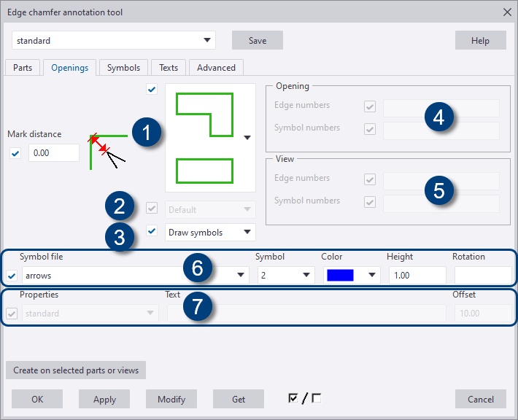
Task: Open the Symbols tab
Action: point(123,68)
